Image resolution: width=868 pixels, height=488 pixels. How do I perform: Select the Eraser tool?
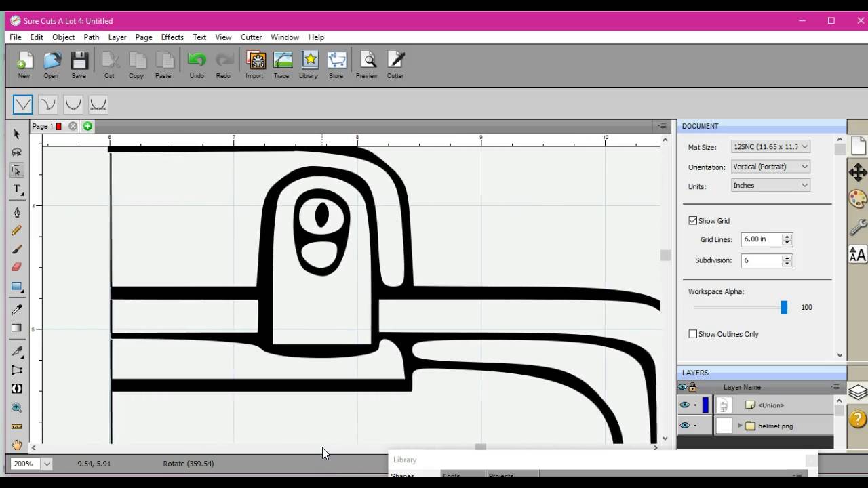point(17,267)
